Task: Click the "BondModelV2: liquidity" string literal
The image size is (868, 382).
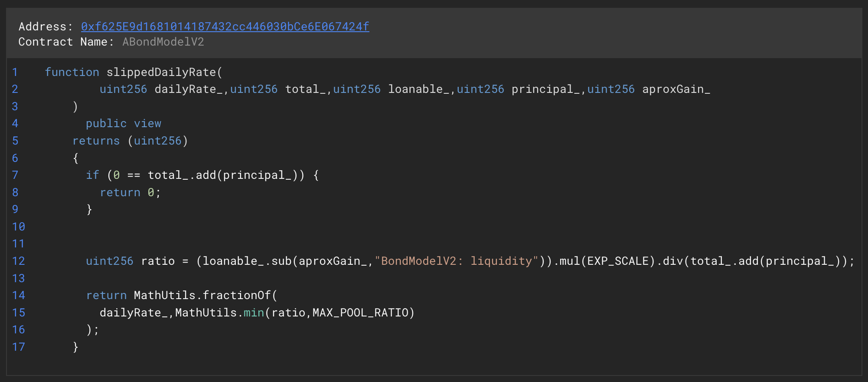Action: click(457, 261)
